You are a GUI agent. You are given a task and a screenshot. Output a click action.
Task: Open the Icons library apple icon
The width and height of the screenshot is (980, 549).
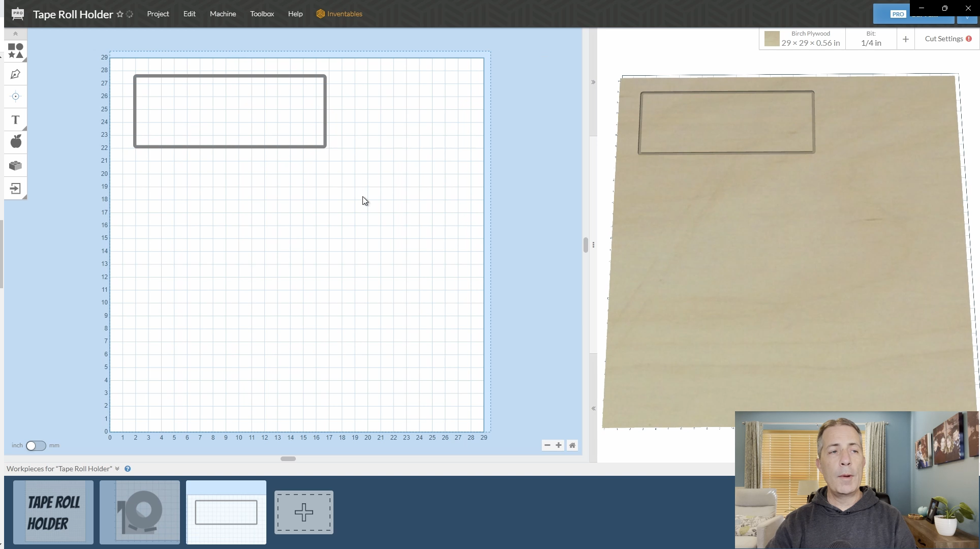(x=16, y=142)
